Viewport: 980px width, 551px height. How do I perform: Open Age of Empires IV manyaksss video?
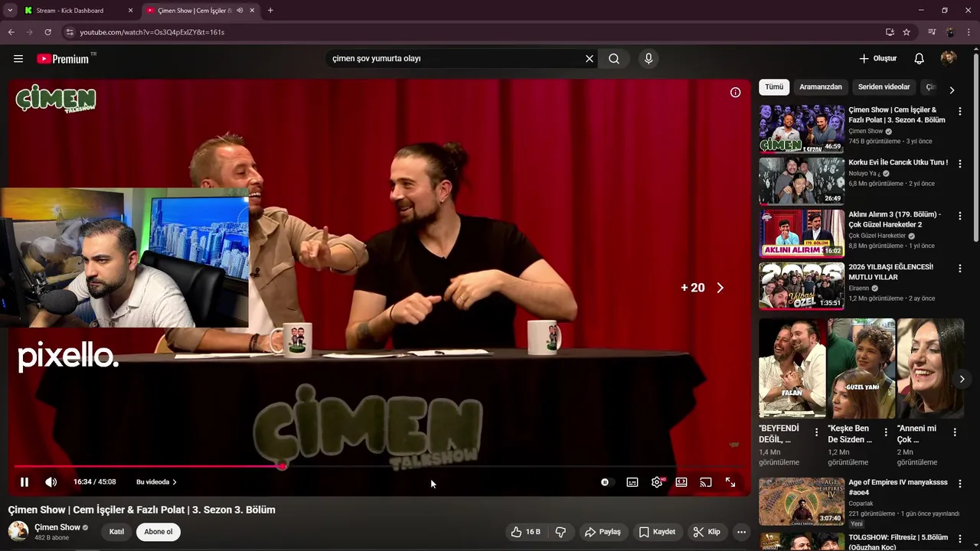point(802,501)
